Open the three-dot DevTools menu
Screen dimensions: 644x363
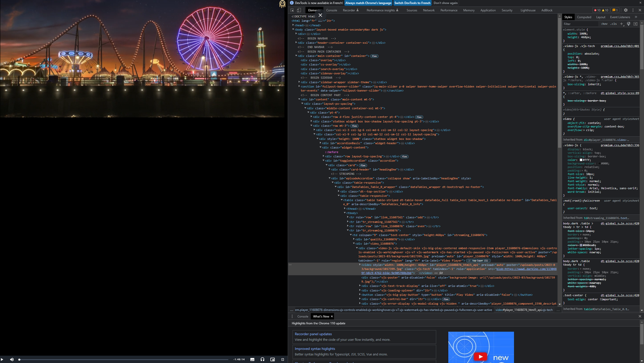pyautogui.click(x=633, y=10)
